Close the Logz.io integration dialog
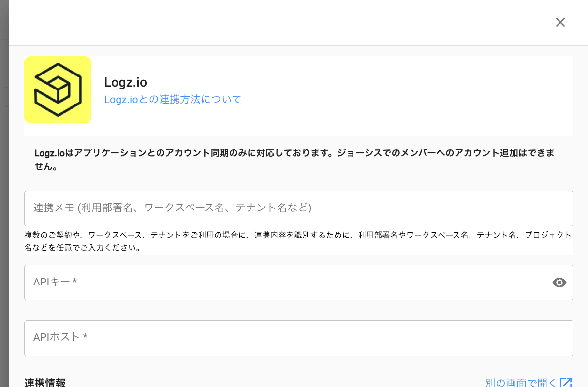Image resolution: width=588 pixels, height=387 pixels. 560,22
